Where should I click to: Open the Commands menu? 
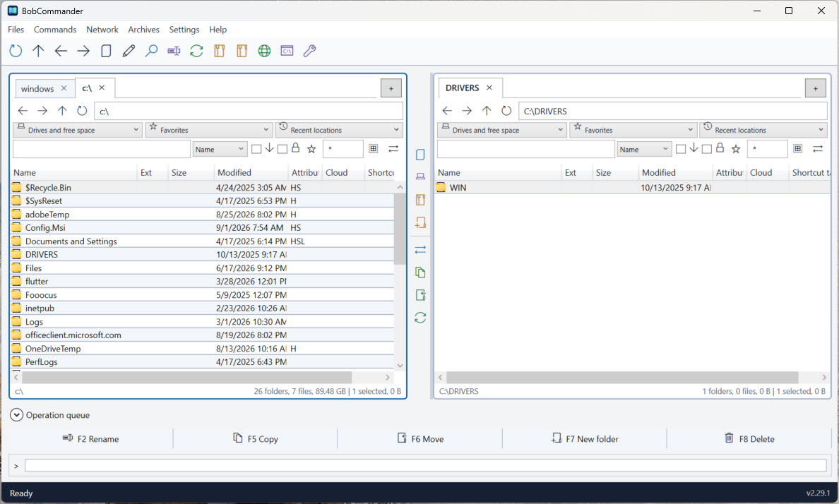(55, 30)
